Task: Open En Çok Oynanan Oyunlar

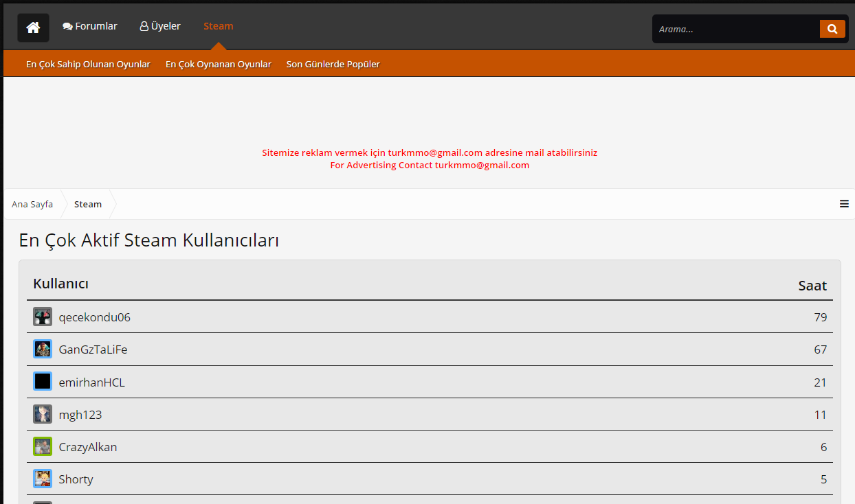Action: pyautogui.click(x=219, y=64)
